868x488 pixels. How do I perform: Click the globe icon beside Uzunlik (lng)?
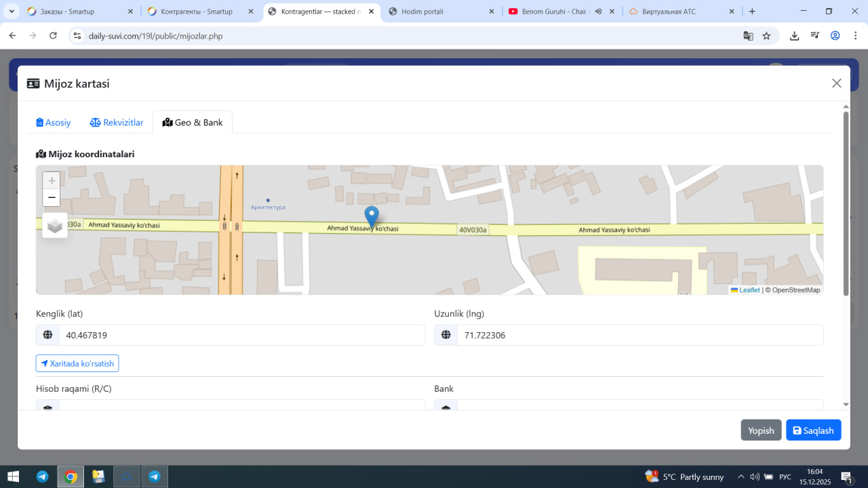(446, 335)
